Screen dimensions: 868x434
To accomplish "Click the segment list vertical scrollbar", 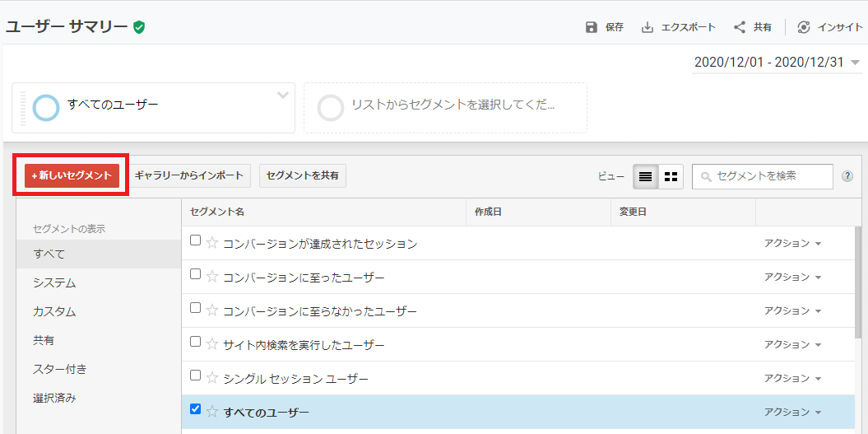I will (x=859, y=282).
